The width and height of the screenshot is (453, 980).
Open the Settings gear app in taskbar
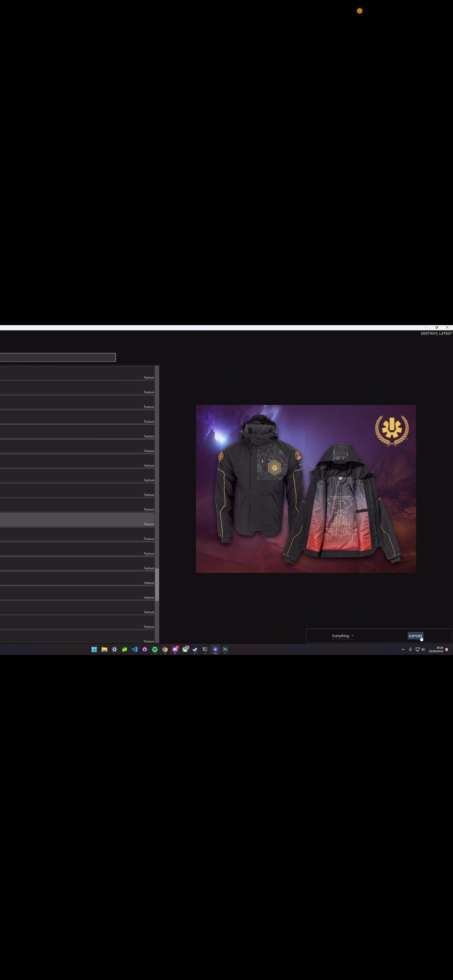pos(114,649)
